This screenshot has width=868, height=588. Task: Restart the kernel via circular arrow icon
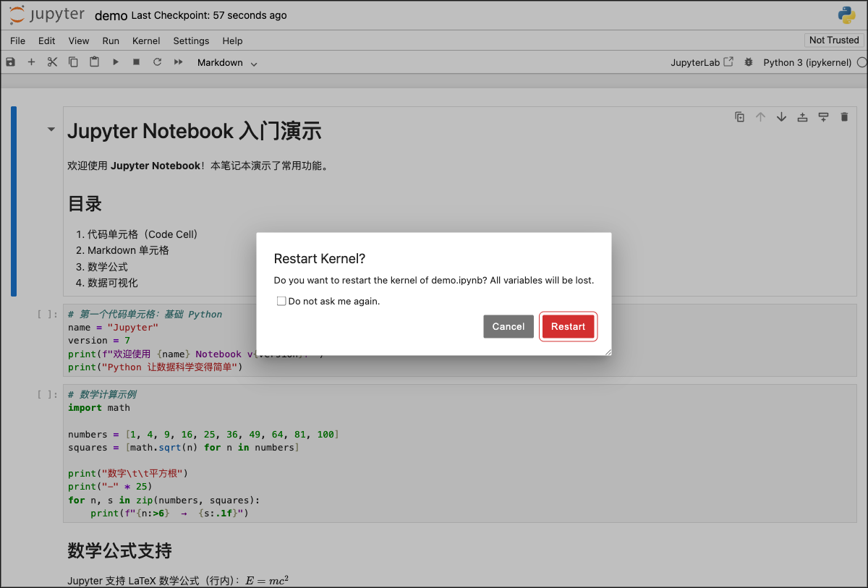click(157, 62)
